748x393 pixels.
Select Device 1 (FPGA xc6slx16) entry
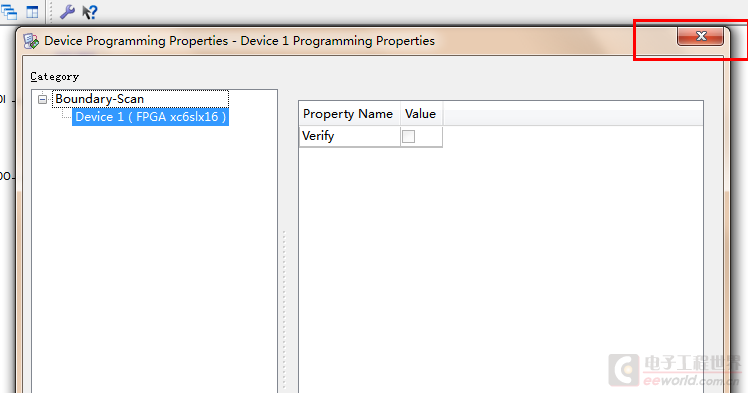pyautogui.click(x=150, y=117)
